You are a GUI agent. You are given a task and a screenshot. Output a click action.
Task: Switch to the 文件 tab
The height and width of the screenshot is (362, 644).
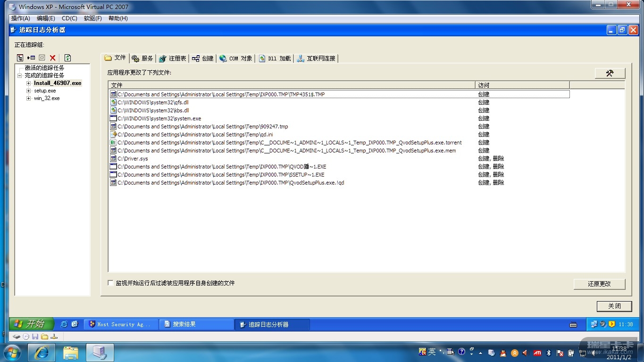[115, 58]
